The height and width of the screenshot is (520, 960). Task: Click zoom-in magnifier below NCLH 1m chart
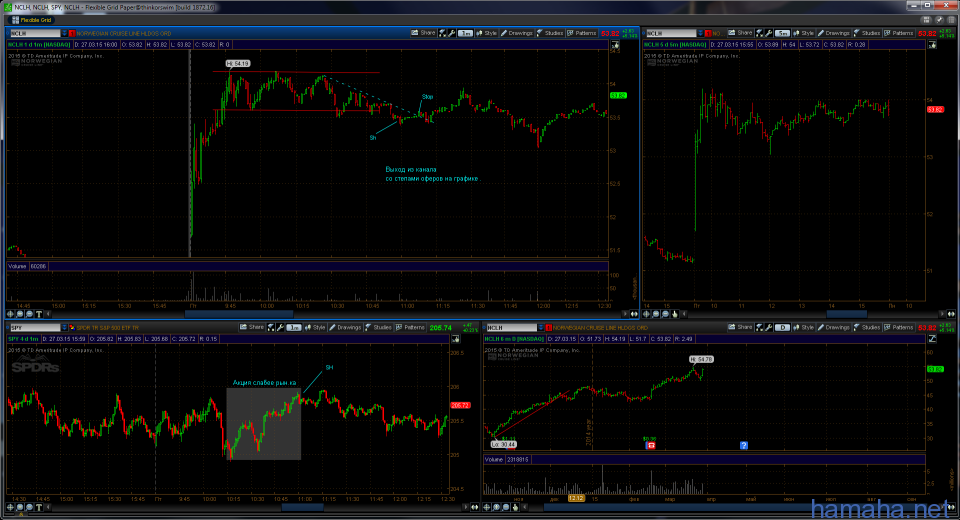tap(20, 314)
